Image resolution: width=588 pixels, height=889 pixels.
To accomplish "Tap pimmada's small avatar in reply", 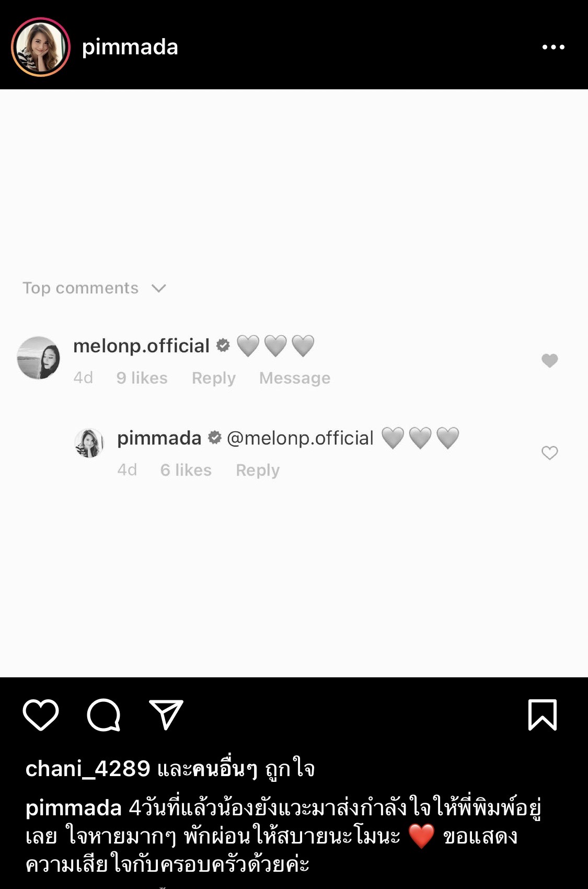I will point(89,443).
